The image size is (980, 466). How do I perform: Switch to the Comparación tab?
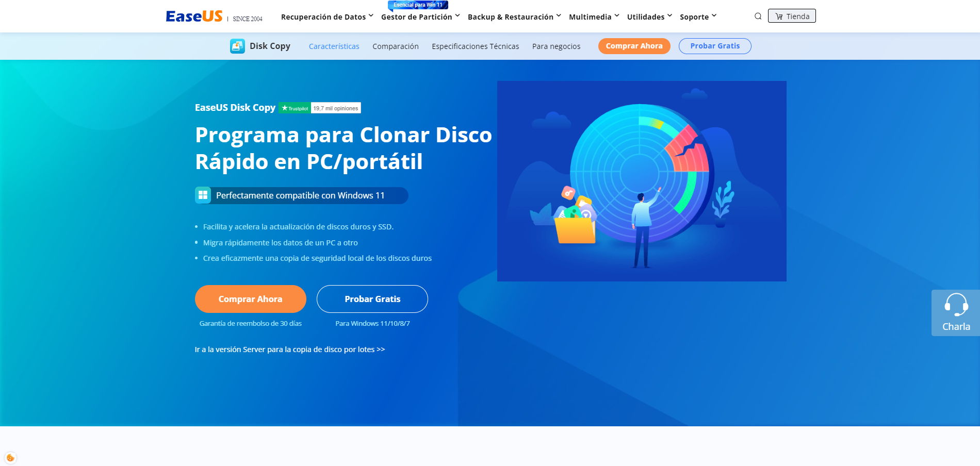(396, 46)
